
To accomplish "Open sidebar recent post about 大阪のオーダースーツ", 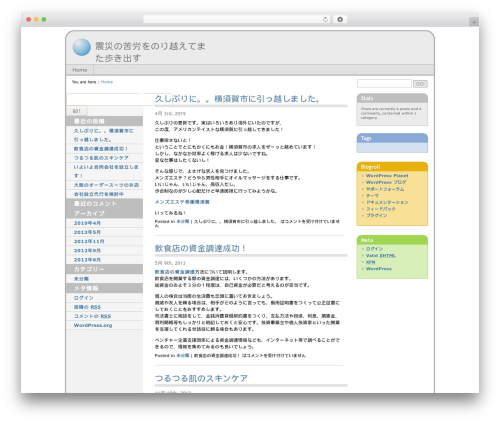I will pyautogui.click(x=106, y=185).
